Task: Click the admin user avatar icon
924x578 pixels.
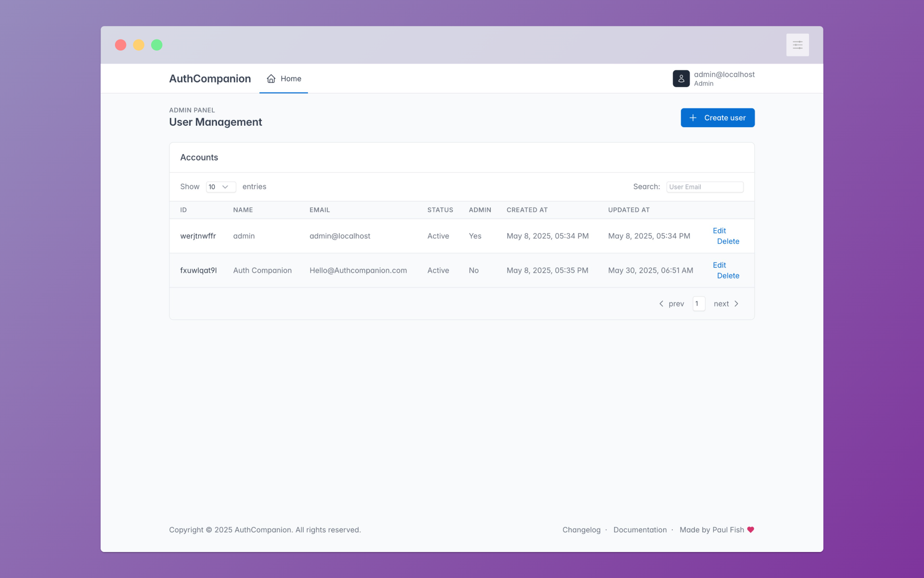Action: (681, 79)
